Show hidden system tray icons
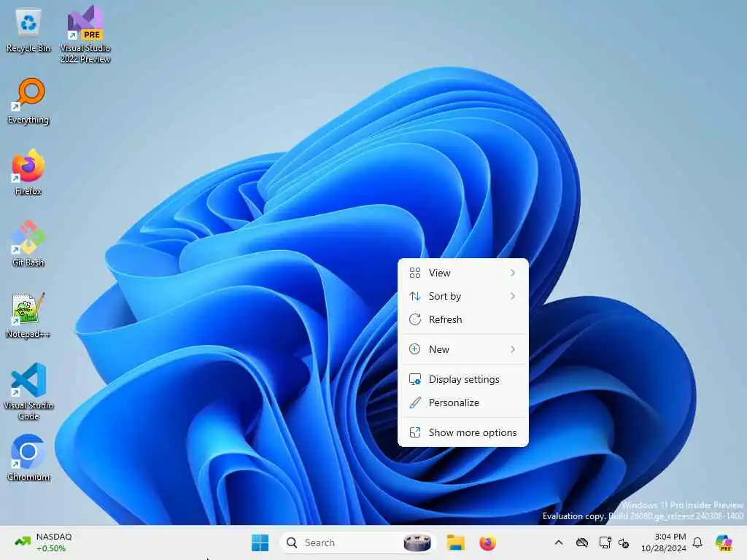The height and width of the screenshot is (560, 747). 559,542
